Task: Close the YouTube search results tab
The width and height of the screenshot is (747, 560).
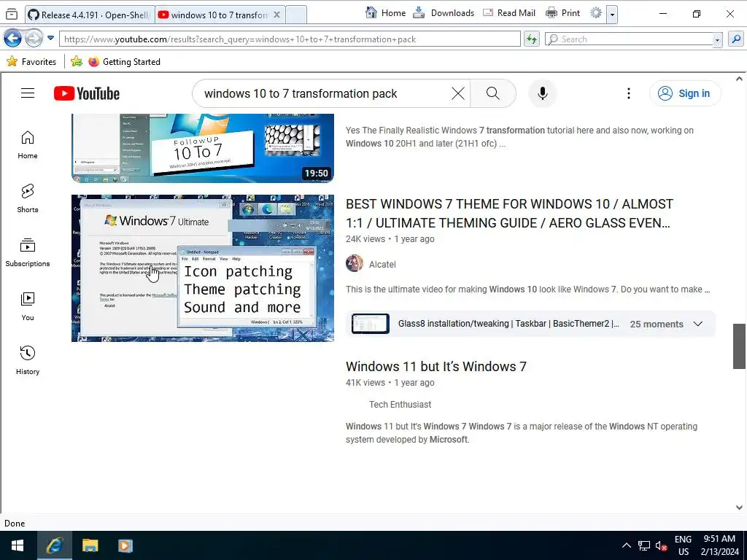Action: click(x=276, y=15)
